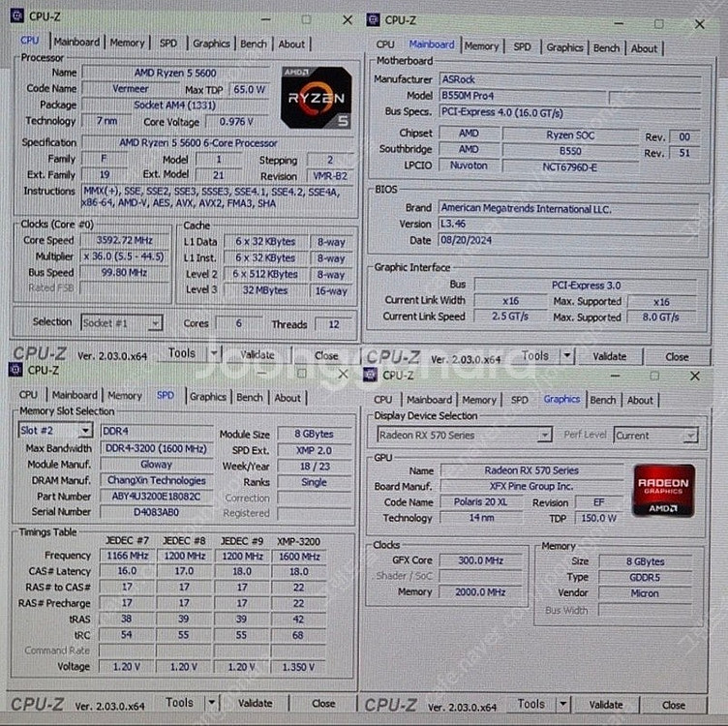
Task: Click XFX Pine Group Inc. board field
Action: [531, 486]
